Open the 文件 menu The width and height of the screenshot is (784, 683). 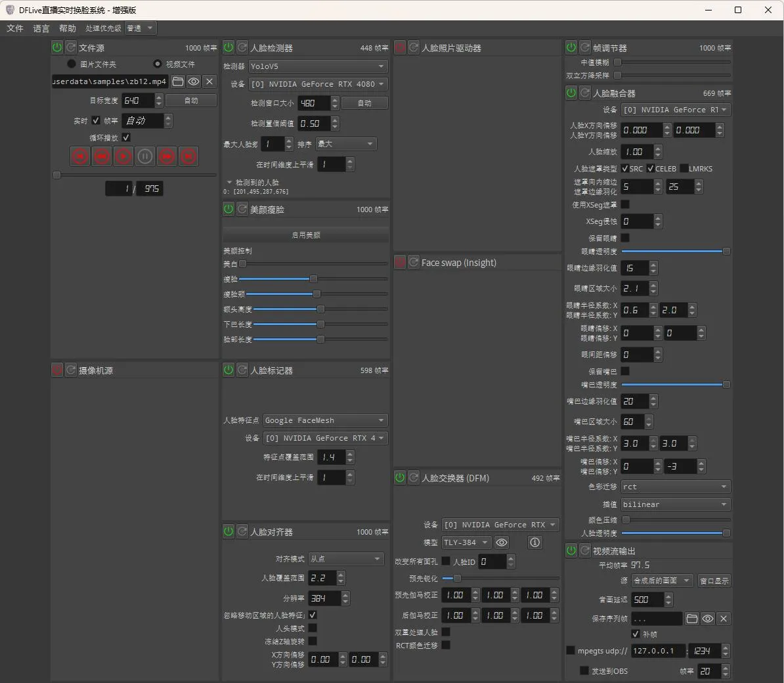[x=14, y=28]
